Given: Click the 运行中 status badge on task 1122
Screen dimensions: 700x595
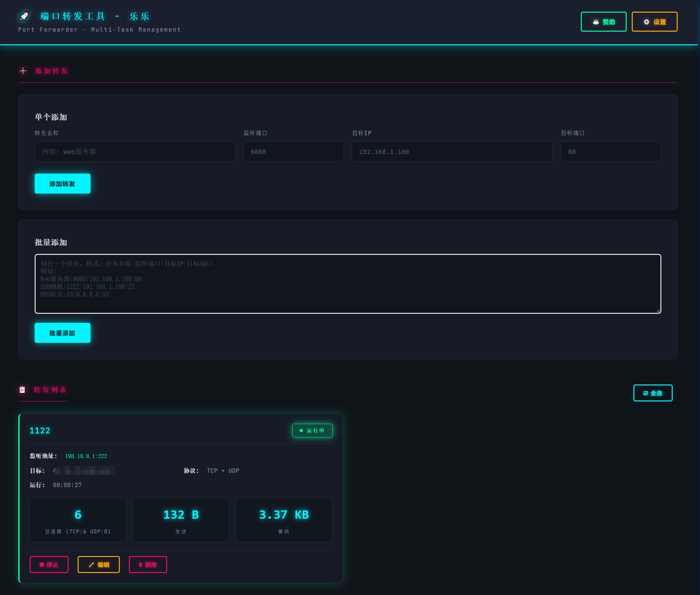Looking at the screenshot, I should [312, 430].
